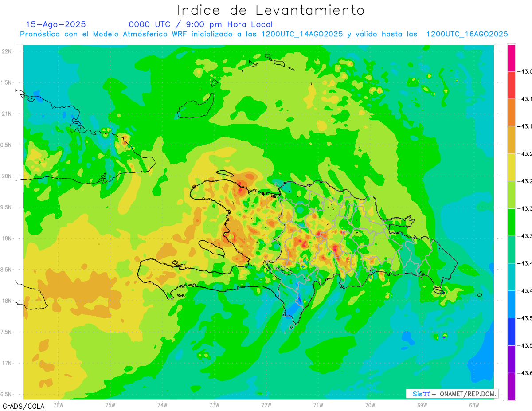Click the '75W' longitude label
Image resolution: width=532 pixels, height=411 pixels.
pos(110,405)
